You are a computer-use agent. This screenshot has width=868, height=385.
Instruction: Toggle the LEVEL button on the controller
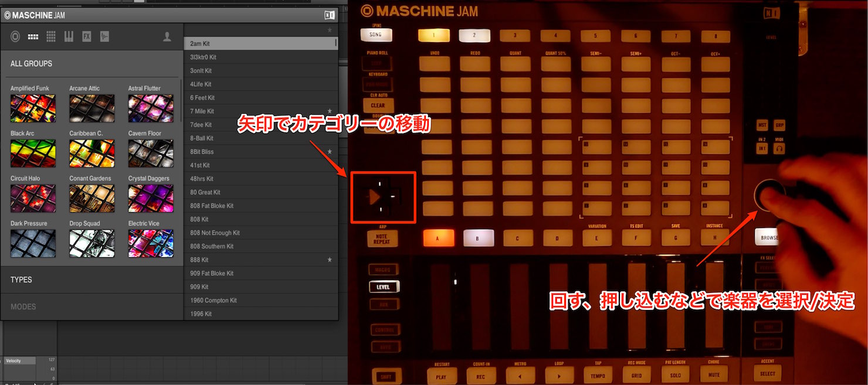click(384, 287)
